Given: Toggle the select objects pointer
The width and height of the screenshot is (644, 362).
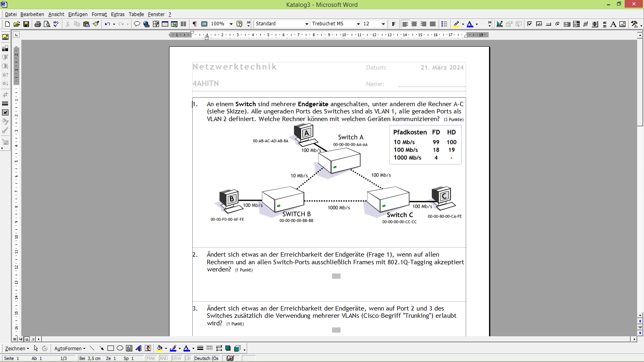Looking at the screenshot, I should (x=36, y=348).
